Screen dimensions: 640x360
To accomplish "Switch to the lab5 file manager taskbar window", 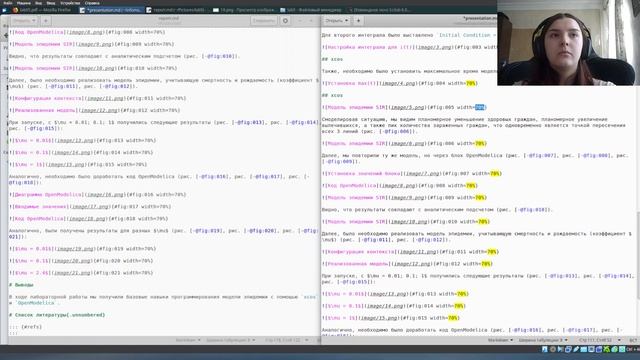I will [x=312, y=10].
